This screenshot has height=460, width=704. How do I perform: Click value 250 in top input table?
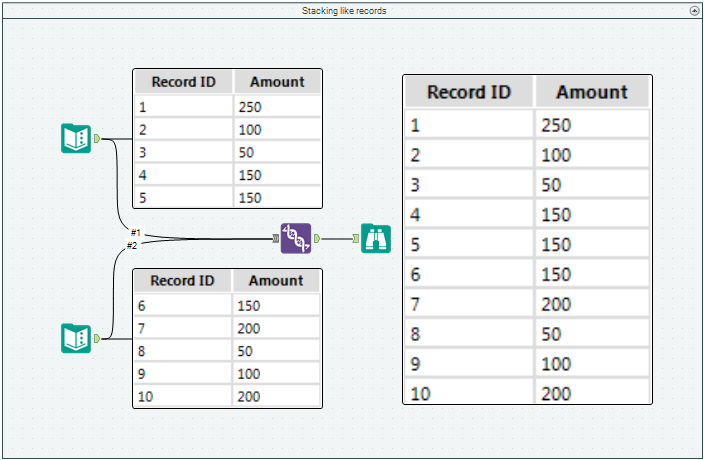(250, 107)
